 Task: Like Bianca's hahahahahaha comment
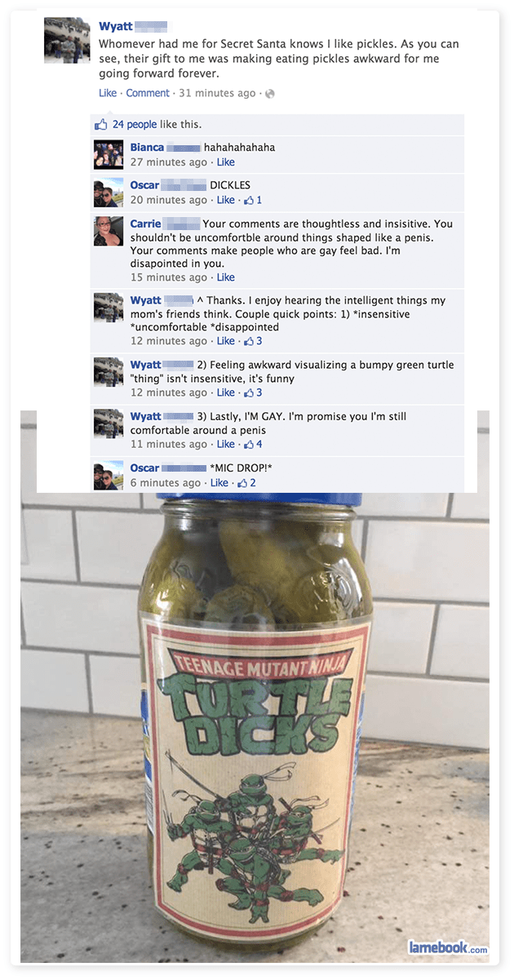(226, 162)
